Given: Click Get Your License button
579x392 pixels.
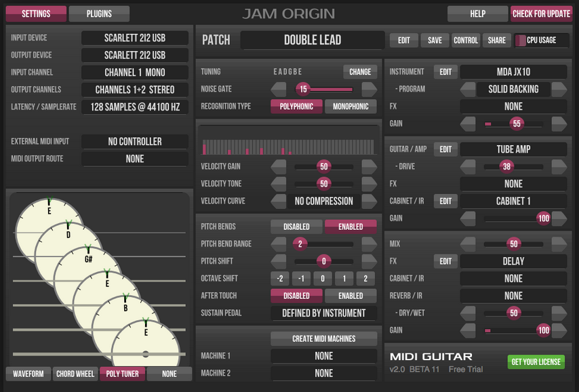Looking at the screenshot, I should click(536, 361).
